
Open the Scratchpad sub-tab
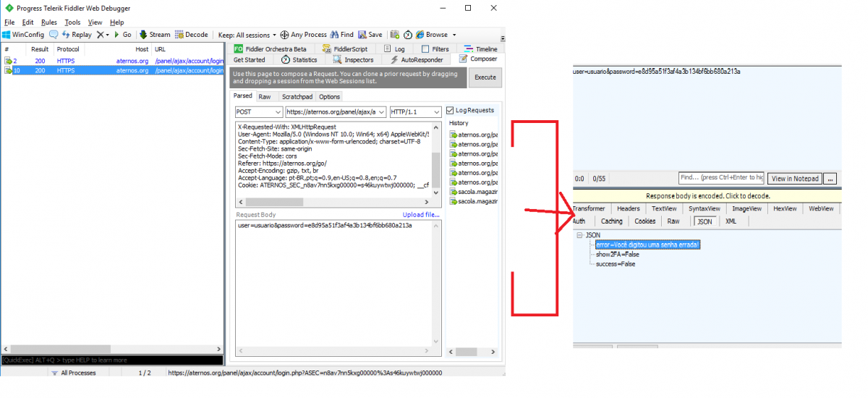tap(297, 96)
